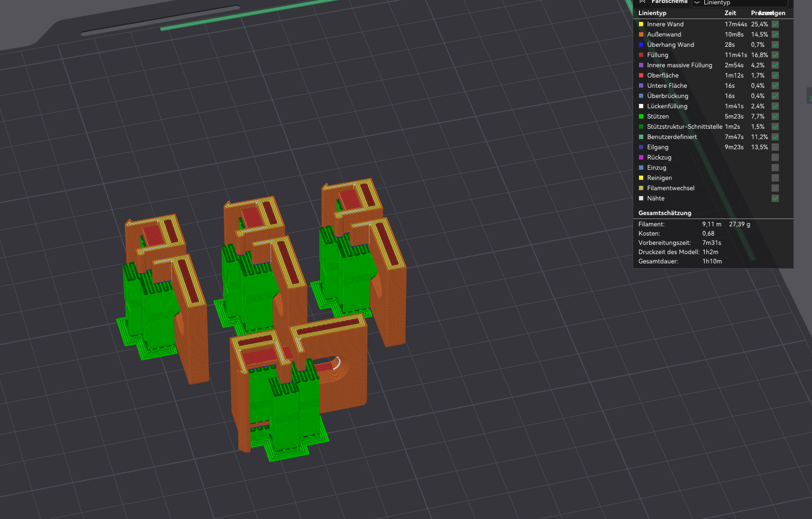Select the Außenwand row label
This screenshot has height=519, width=812.
click(664, 34)
